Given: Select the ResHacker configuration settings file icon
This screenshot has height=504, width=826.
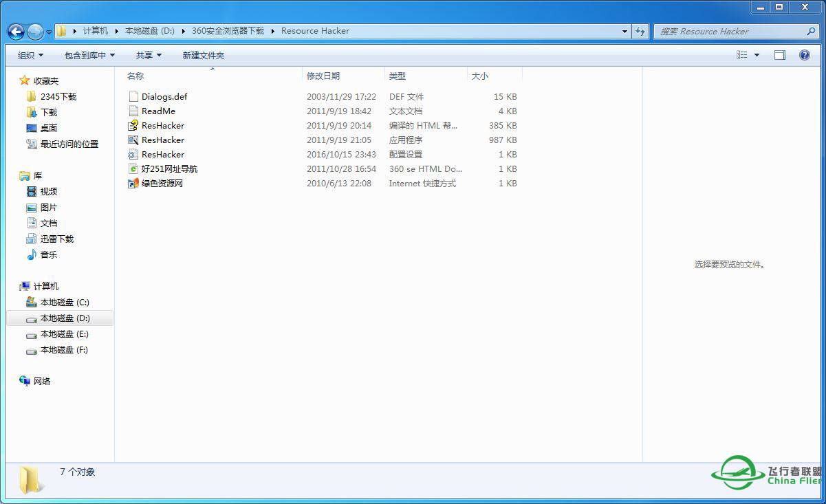Looking at the screenshot, I should tap(133, 155).
